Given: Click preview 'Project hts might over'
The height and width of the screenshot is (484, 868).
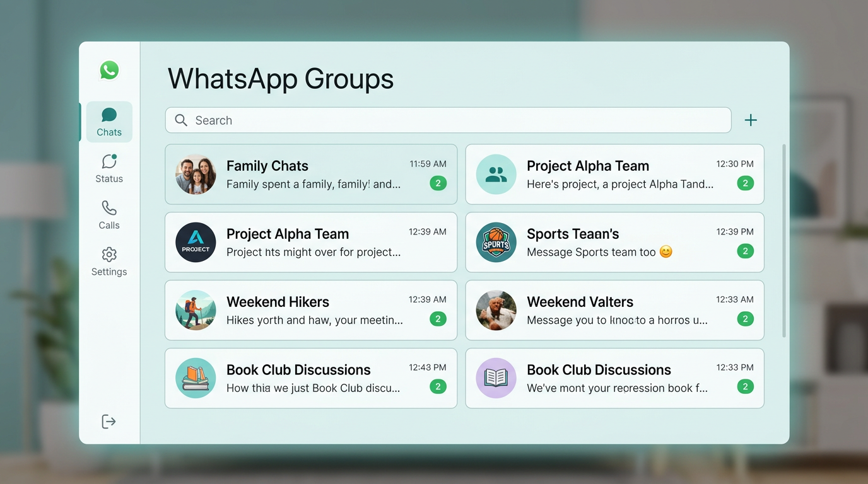Looking at the screenshot, I should (x=314, y=252).
